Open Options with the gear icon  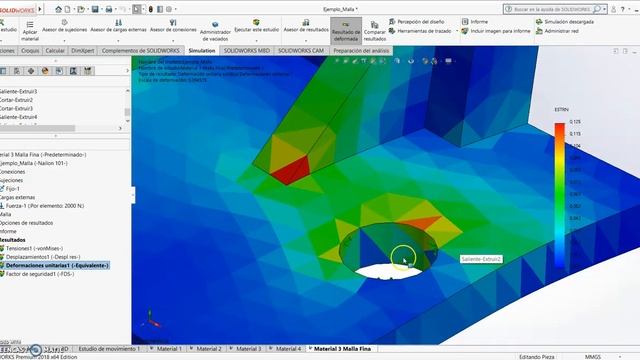(x=169, y=9)
